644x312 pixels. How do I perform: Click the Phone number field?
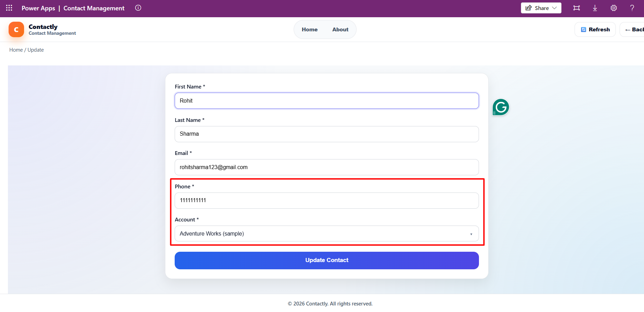click(x=326, y=200)
